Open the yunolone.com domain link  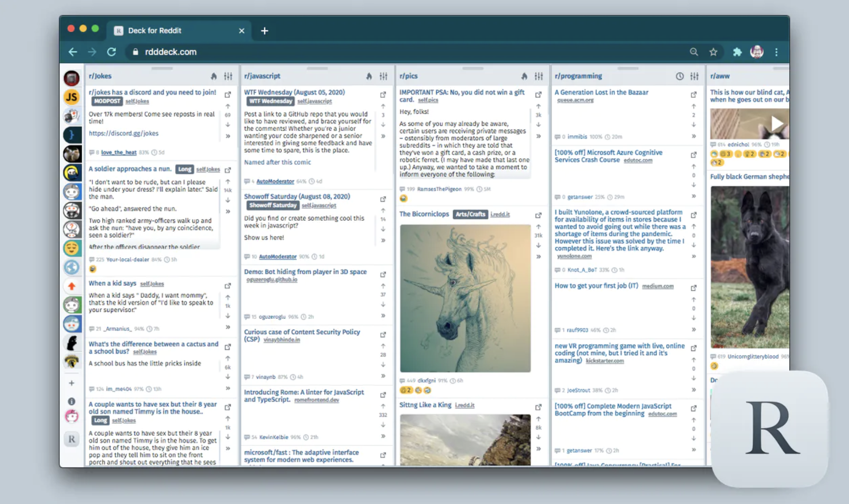coord(574,256)
